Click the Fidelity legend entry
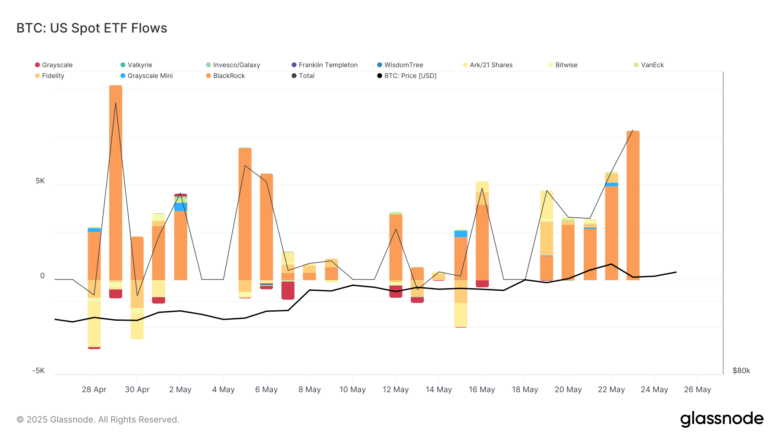 click(59, 75)
